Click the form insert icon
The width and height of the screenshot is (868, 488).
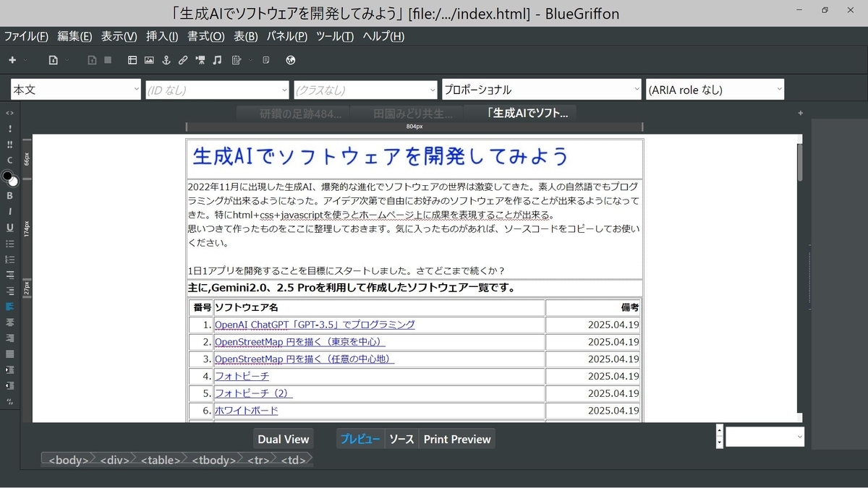236,60
